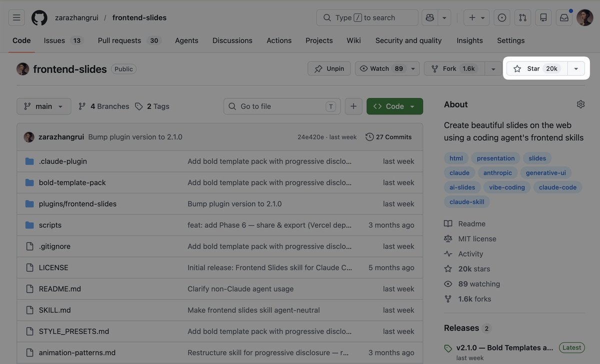Unpin the frontend-slides repository
Screen dimensions: 600x364
click(x=329, y=68)
